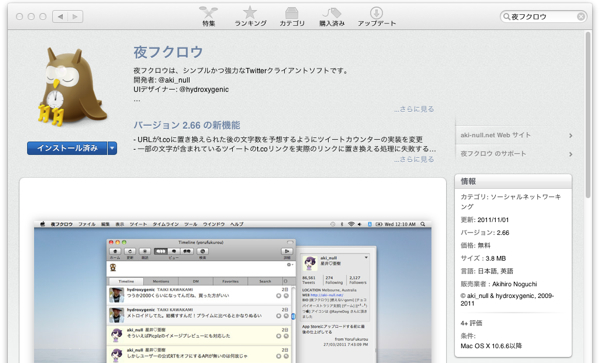The image size is (600, 363).
Task: Open the 特集 (Featured) tab
Action: [209, 16]
